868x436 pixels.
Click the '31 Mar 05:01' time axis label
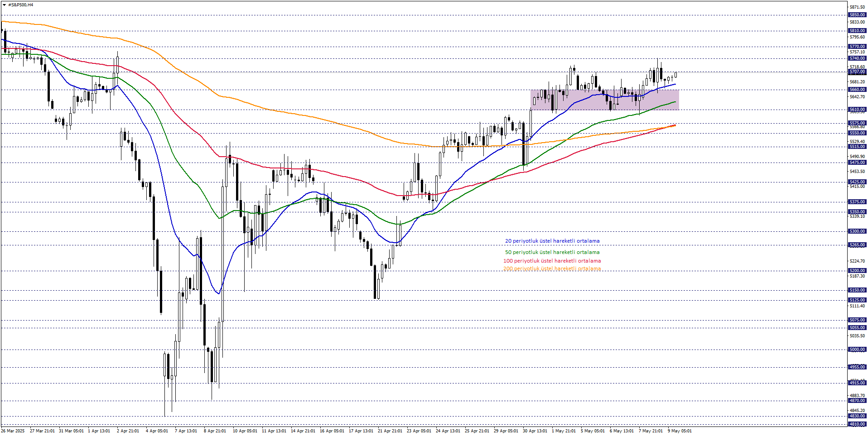(71, 431)
